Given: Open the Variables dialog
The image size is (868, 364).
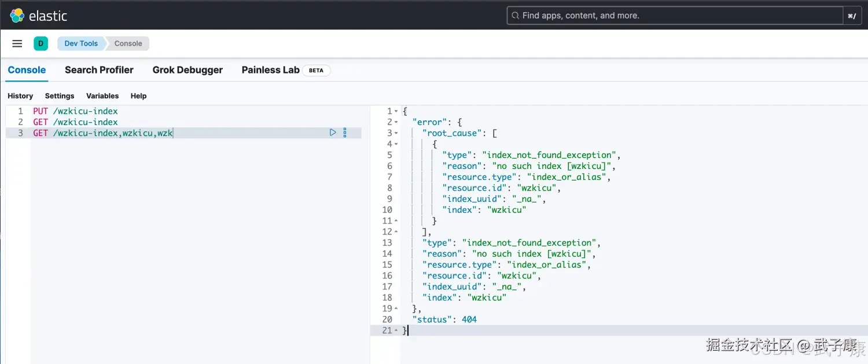Looking at the screenshot, I should (x=102, y=96).
